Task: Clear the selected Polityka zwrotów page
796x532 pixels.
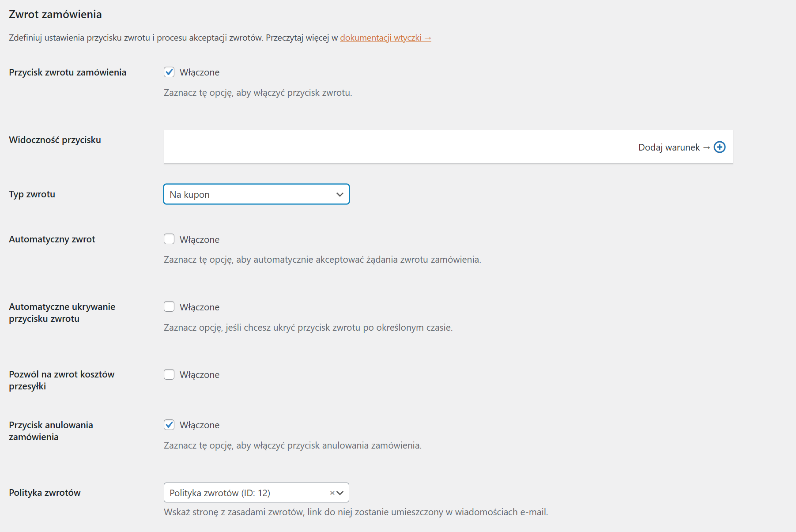Action: click(332, 493)
